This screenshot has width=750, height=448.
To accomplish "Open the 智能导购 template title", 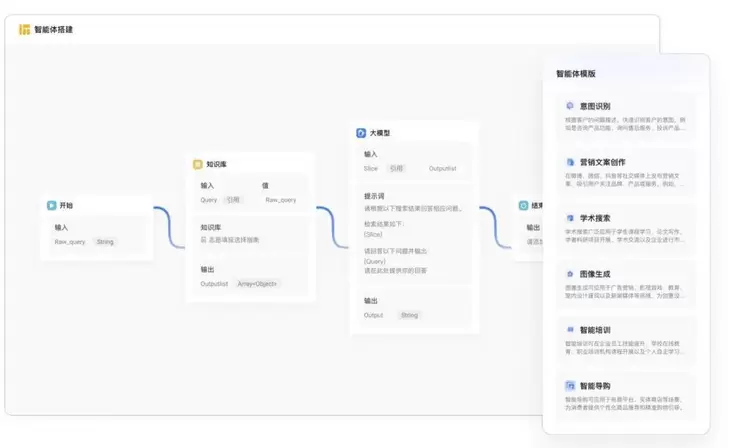I will point(595,385).
